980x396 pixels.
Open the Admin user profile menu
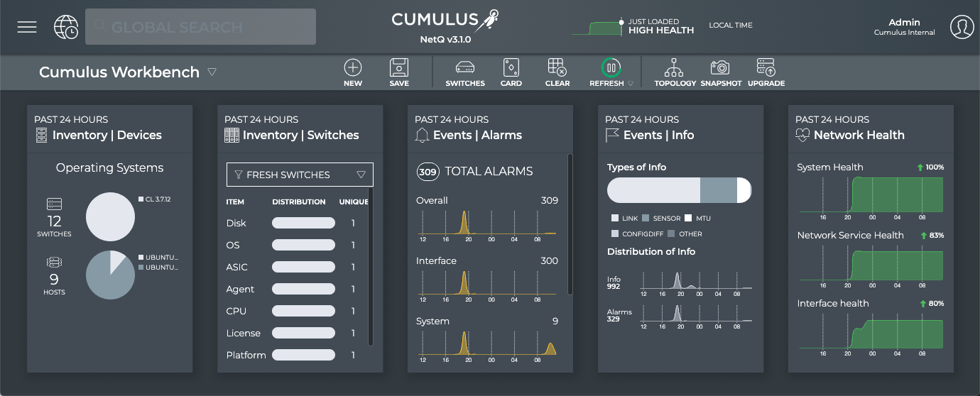[x=962, y=27]
